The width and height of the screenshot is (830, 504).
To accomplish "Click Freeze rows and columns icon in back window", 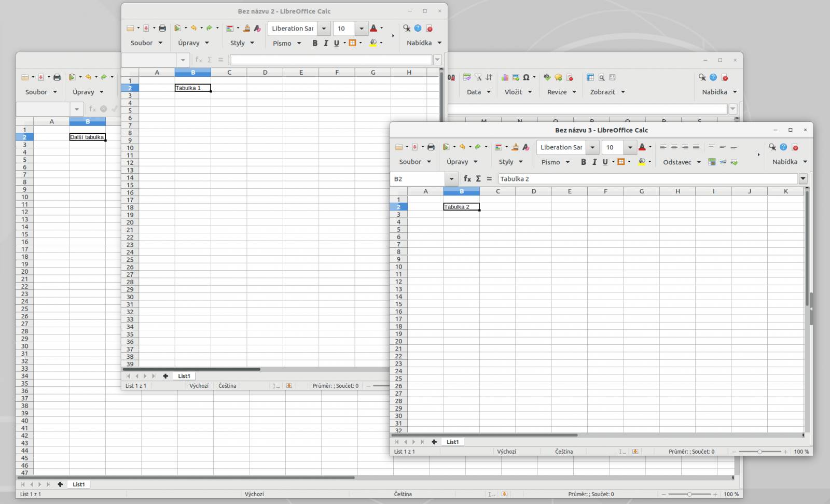I will (x=590, y=77).
